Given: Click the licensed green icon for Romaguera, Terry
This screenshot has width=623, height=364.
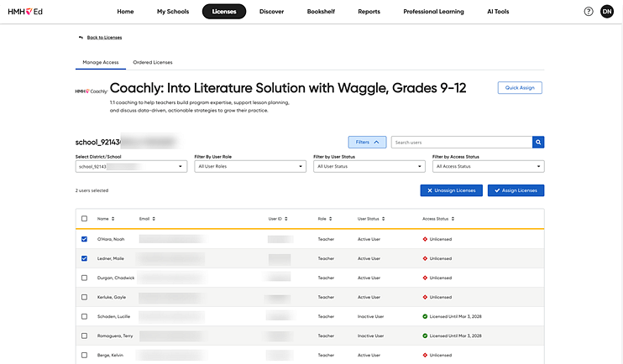Looking at the screenshot, I should [x=425, y=335].
